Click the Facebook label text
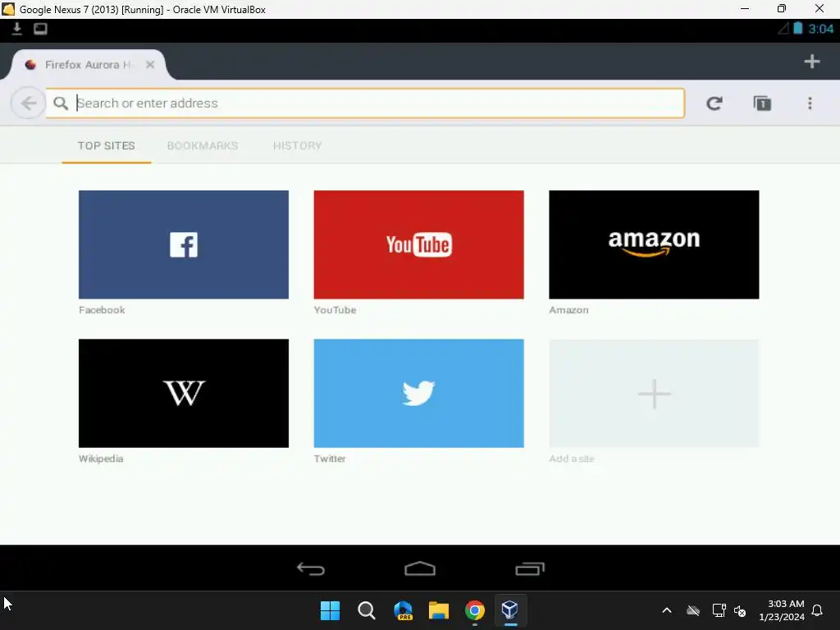 click(102, 309)
